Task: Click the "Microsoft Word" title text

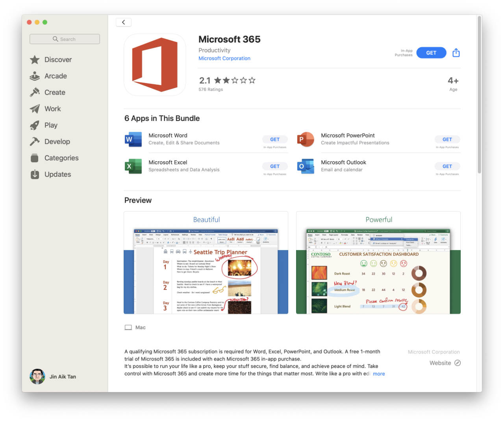Action: point(168,135)
